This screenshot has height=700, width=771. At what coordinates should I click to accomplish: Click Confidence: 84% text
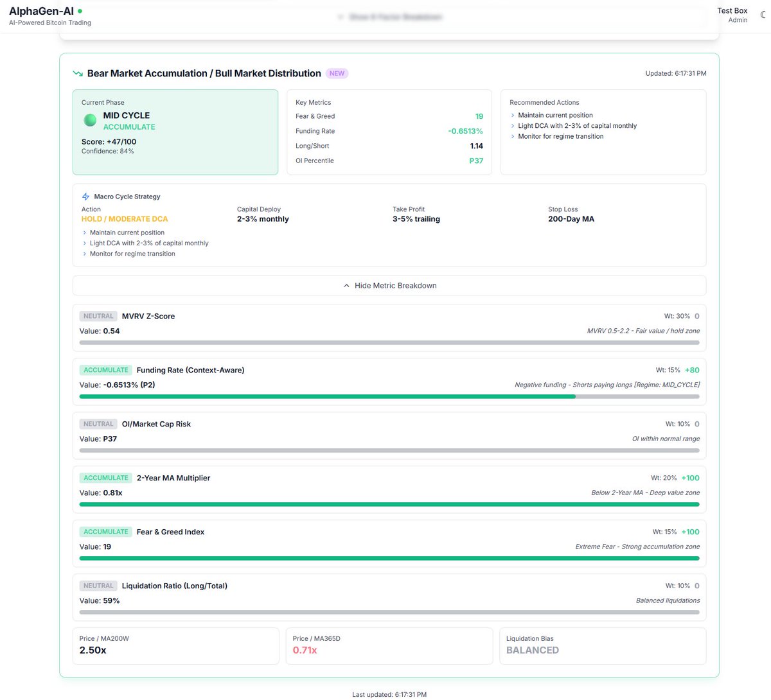108,152
